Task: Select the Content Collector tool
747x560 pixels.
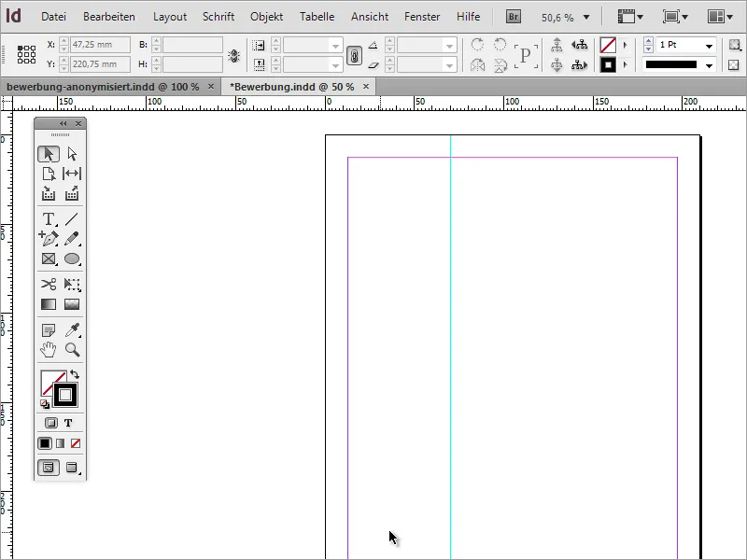Action: [x=49, y=193]
